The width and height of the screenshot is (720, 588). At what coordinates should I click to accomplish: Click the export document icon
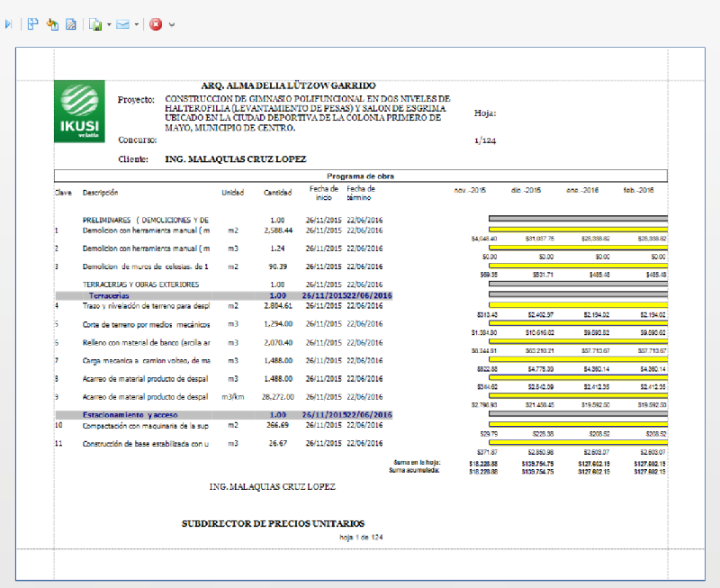pos(94,24)
